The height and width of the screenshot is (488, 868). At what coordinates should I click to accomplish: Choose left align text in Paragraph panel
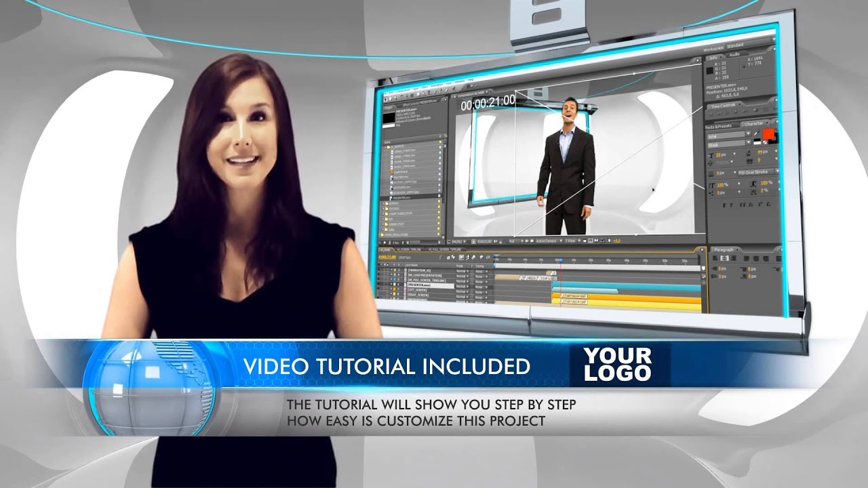(716, 258)
